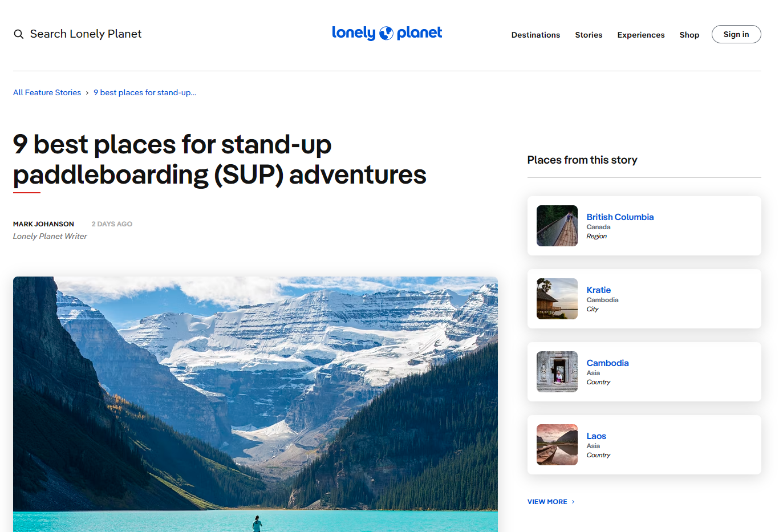Click the chevron next to View More

(573, 502)
